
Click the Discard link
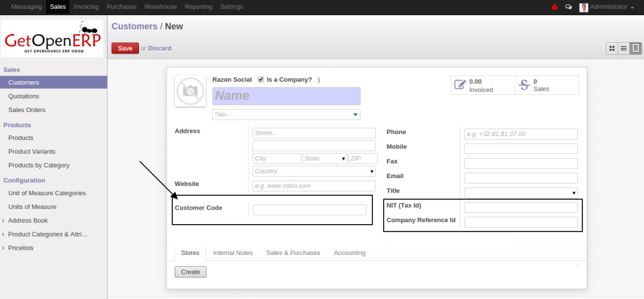[x=159, y=48]
